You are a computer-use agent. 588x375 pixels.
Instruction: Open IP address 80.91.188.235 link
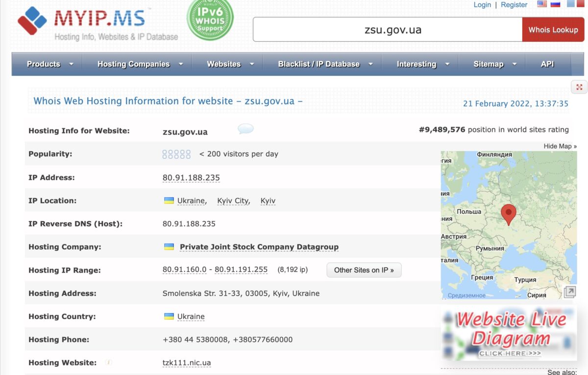click(191, 177)
